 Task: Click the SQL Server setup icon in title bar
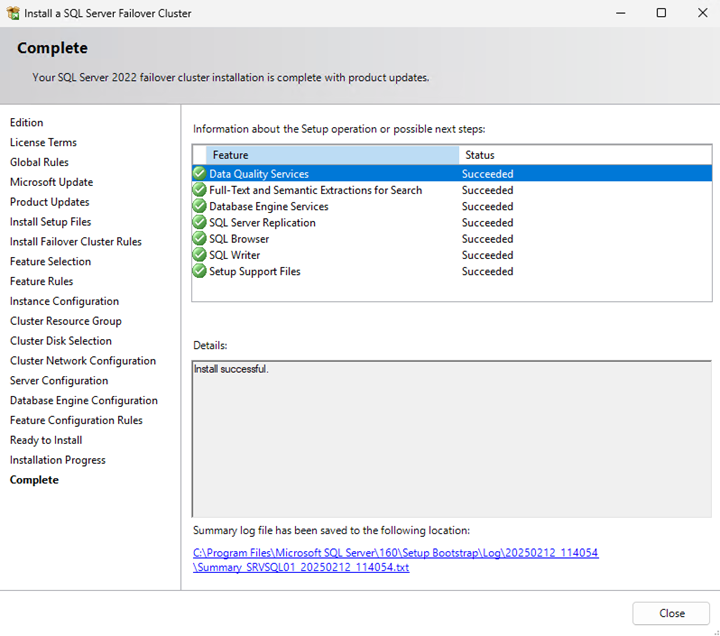click(13, 13)
